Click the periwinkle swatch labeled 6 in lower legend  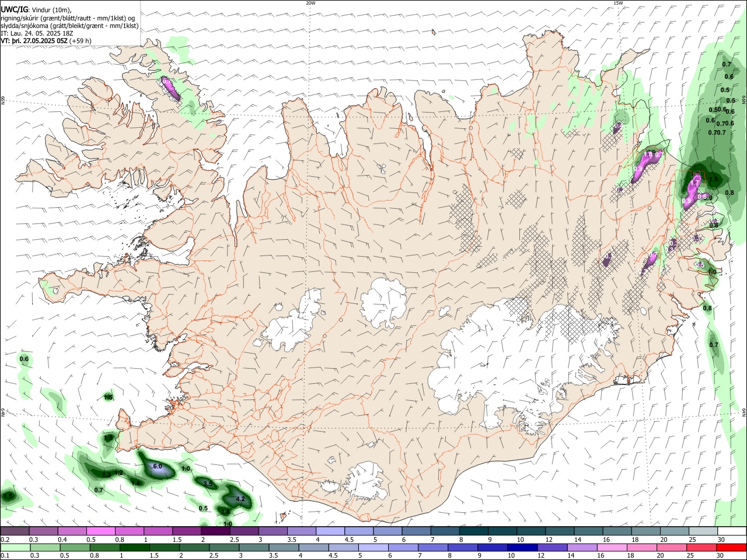pos(403,547)
